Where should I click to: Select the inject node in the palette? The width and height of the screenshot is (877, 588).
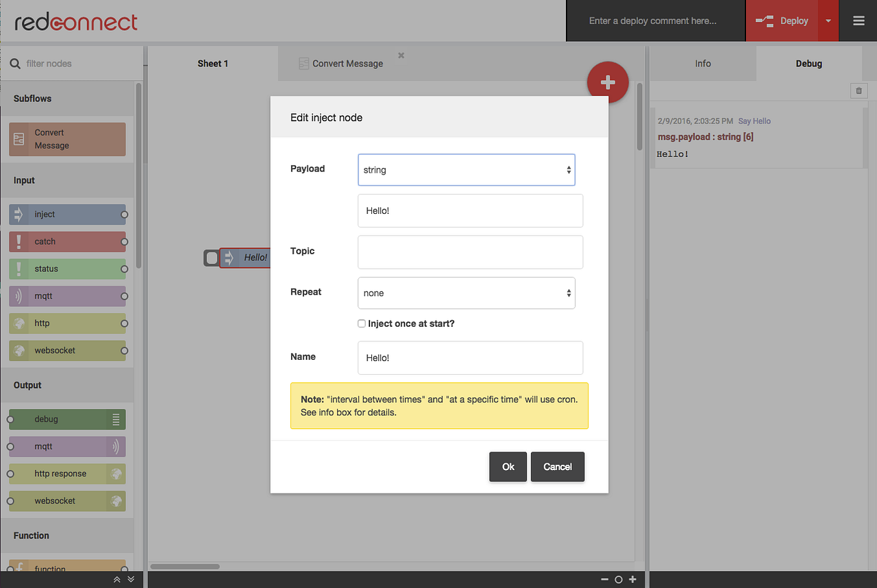66,214
